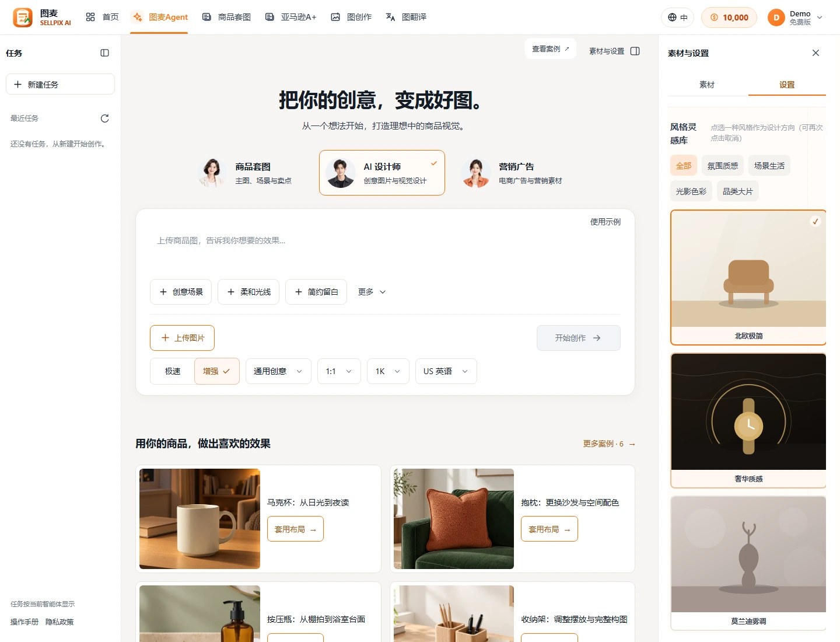Screen dimensions: 840x642
Task: Click the language globe switcher
Action: (x=678, y=18)
